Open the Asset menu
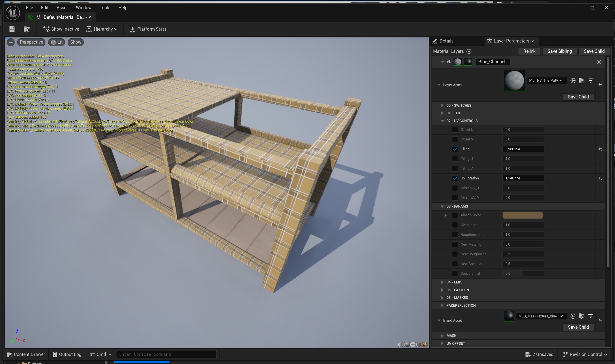The width and height of the screenshot is (615, 364). (62, 8)
